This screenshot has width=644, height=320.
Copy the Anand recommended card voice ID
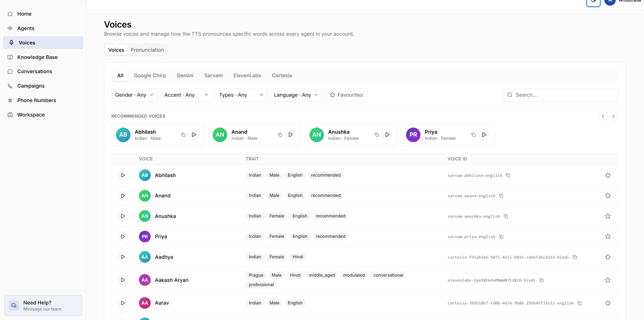tap(280, 135)
